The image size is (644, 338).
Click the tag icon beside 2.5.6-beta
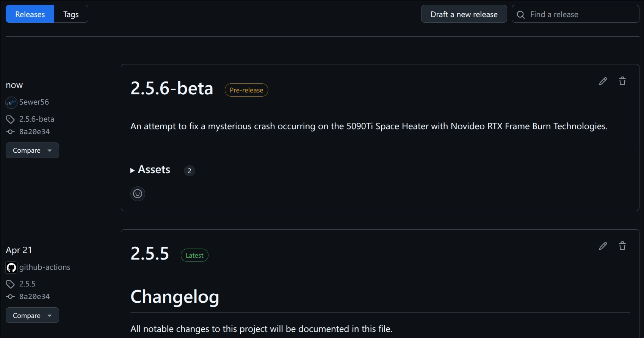point(10,119)
